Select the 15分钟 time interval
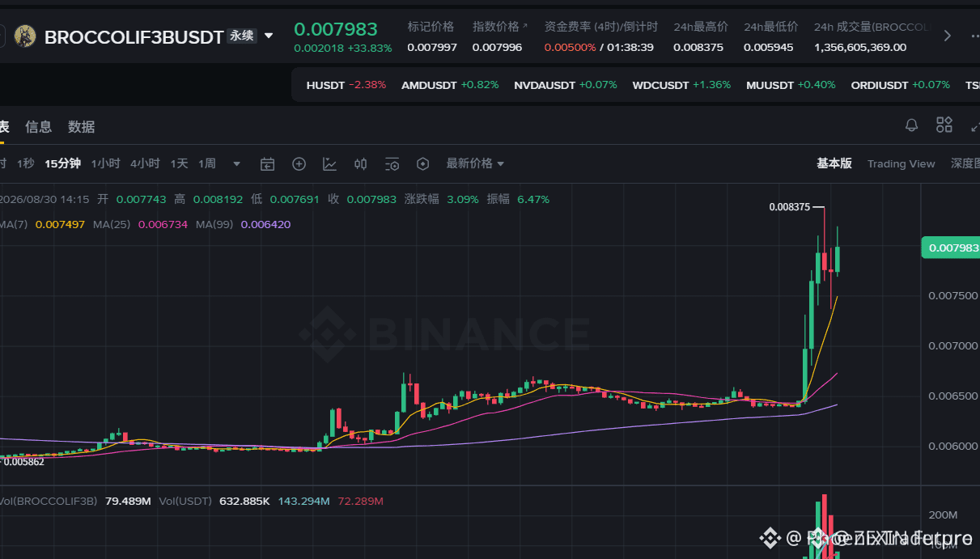 pos(62,163)
